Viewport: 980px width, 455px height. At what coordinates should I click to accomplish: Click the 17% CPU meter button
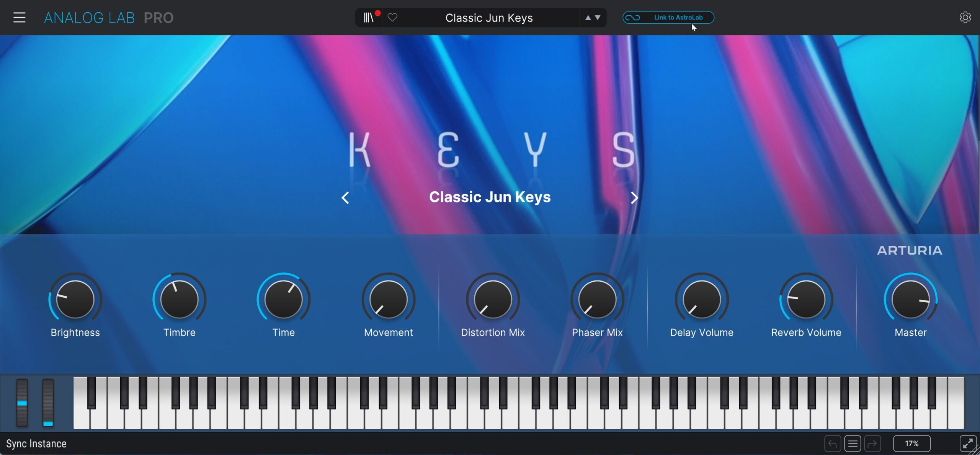(911, 444)
